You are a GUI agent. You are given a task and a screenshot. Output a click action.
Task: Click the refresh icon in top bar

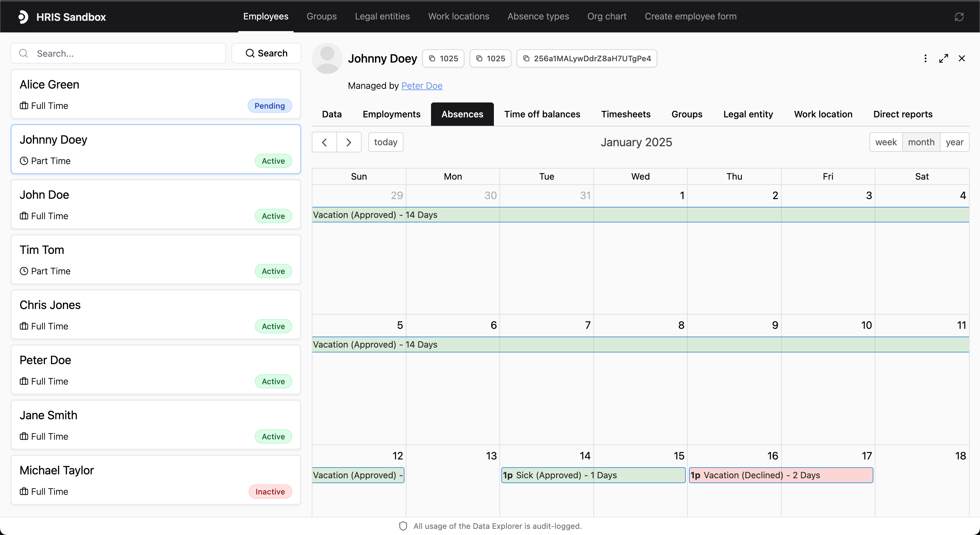tap(959, 17)
